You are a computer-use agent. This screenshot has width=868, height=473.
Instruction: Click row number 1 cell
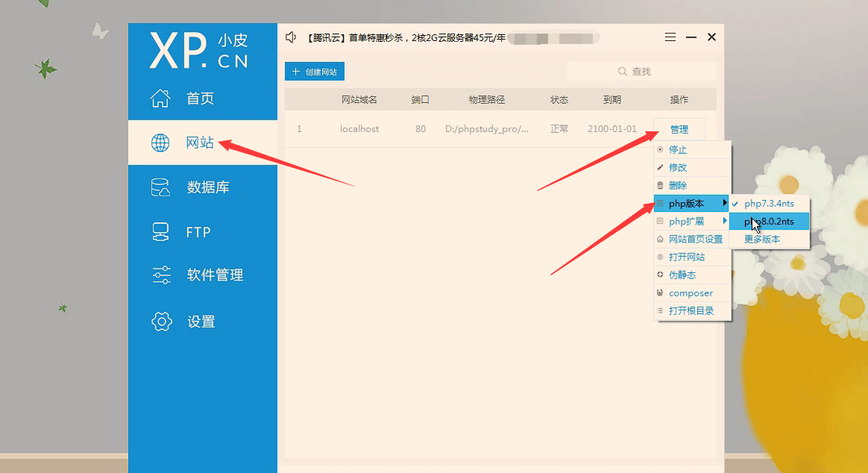[x=299, y=128]
